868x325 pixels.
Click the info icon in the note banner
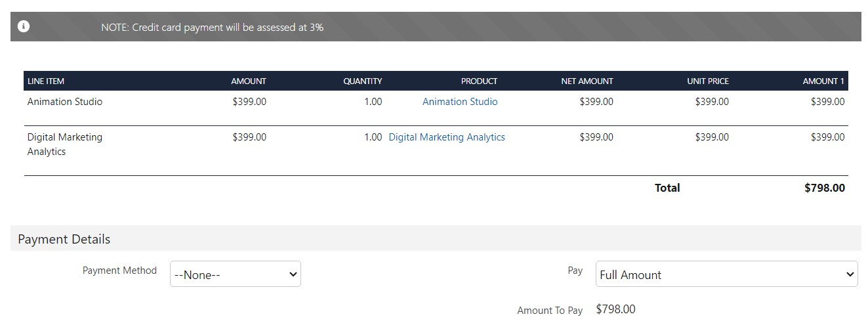pyautogui.click(x=24, y=27)
